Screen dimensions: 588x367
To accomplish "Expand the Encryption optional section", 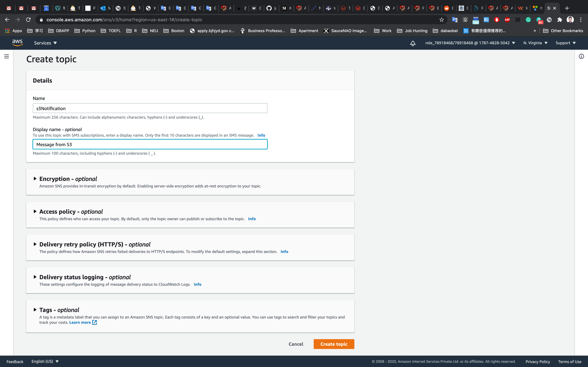I will (35, 179).
